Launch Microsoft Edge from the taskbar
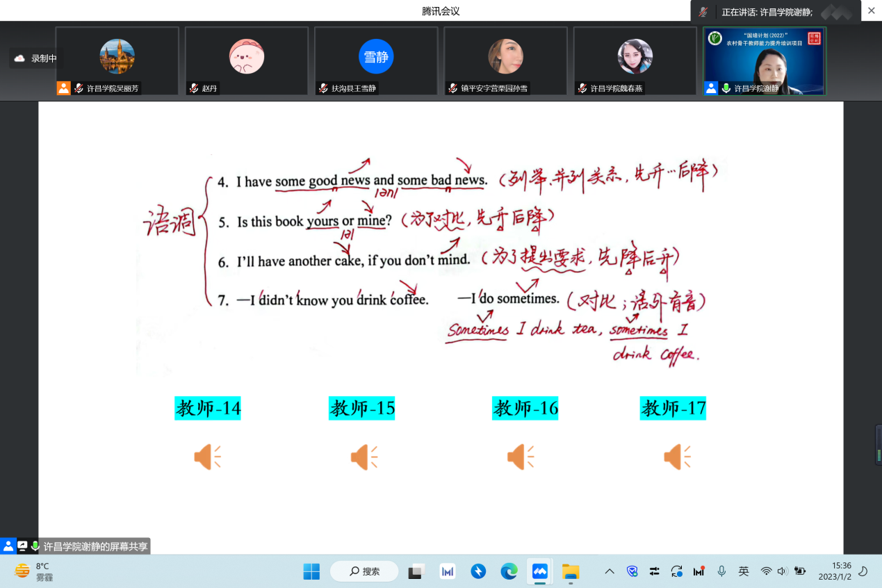This screenshot has height=588, width=882. (509, 571)
